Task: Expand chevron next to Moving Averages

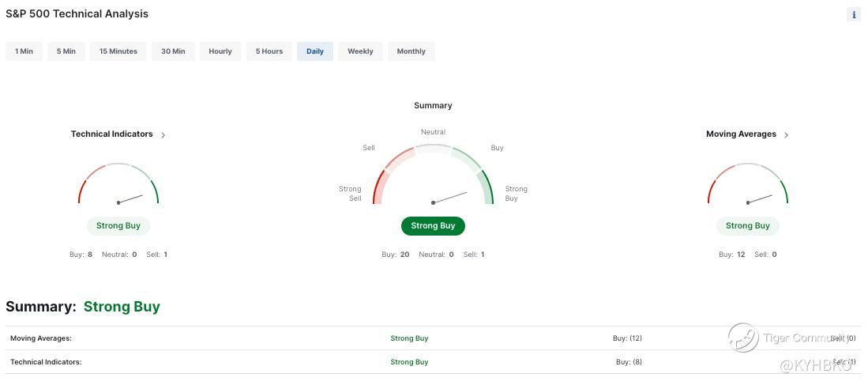Action: [786, 134]
